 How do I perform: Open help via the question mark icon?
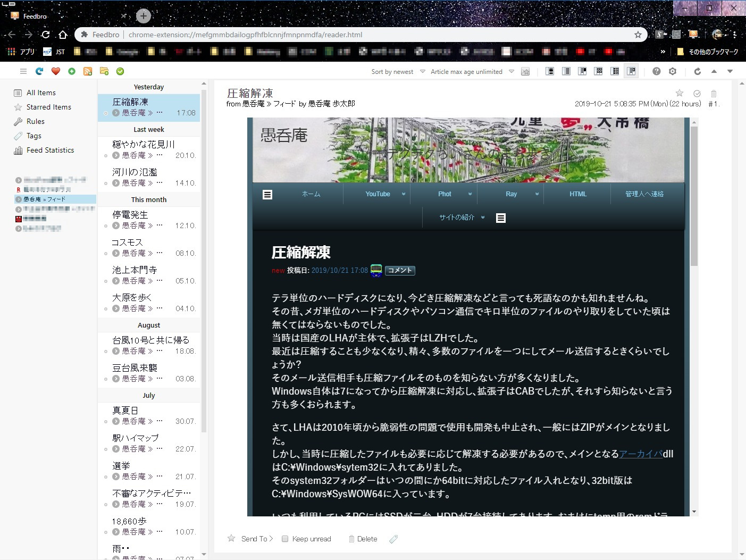click(657, 71)
